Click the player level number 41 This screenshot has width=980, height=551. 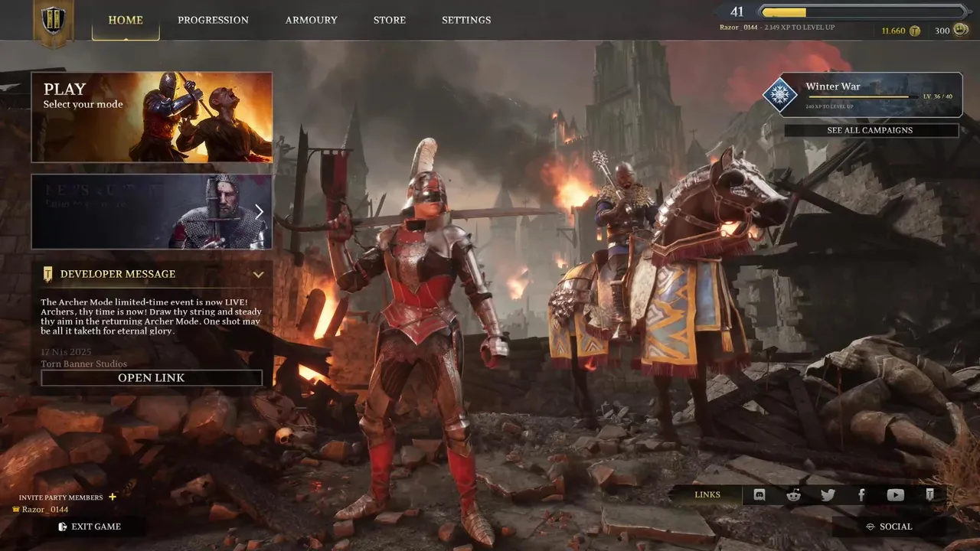[x=737, y=11]
